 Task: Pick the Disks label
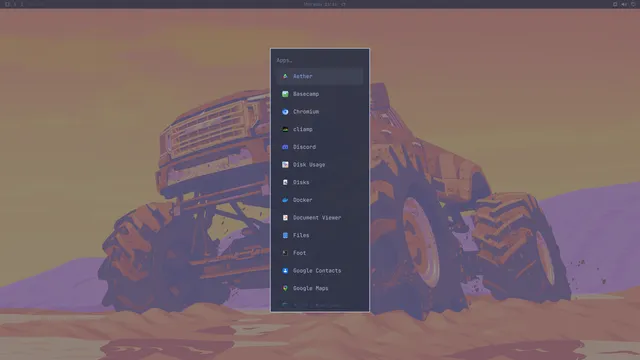point(301,182)
